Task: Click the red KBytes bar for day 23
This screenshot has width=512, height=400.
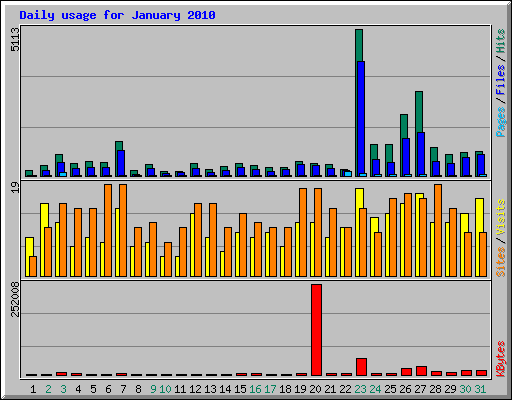Action: pos(361,367)
